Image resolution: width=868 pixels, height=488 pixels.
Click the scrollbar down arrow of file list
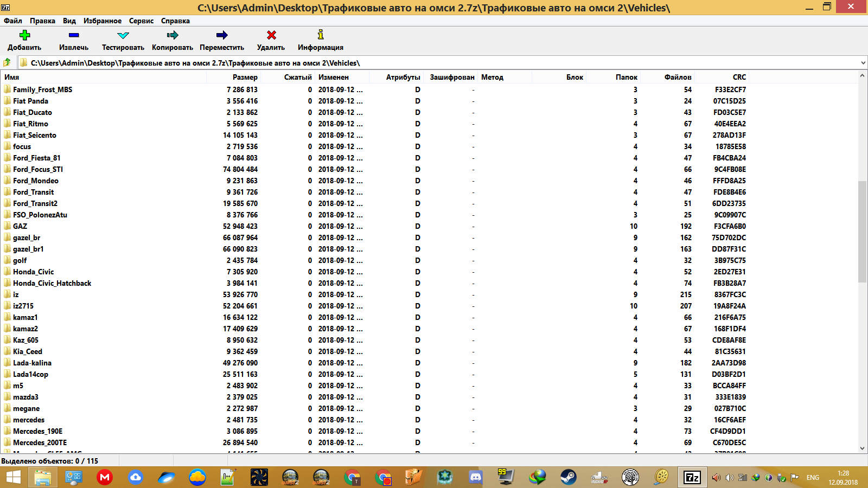(x=863, y=448)
